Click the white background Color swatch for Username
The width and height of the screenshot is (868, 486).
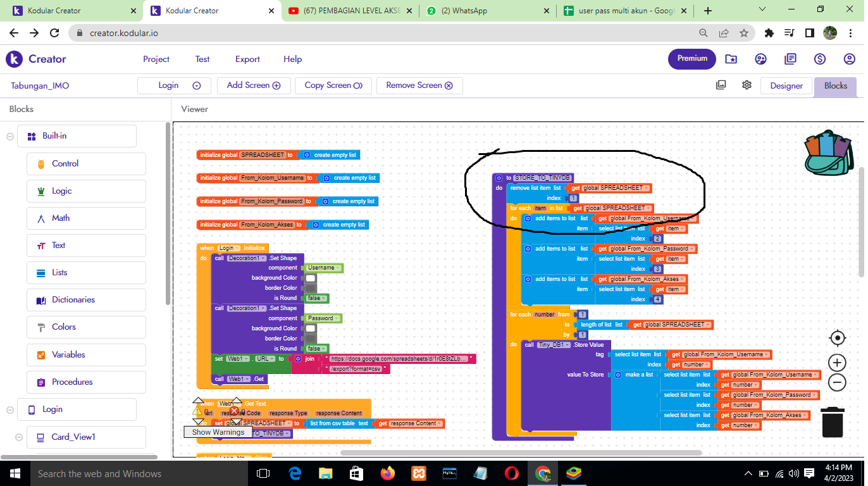(x=311, y=278)
